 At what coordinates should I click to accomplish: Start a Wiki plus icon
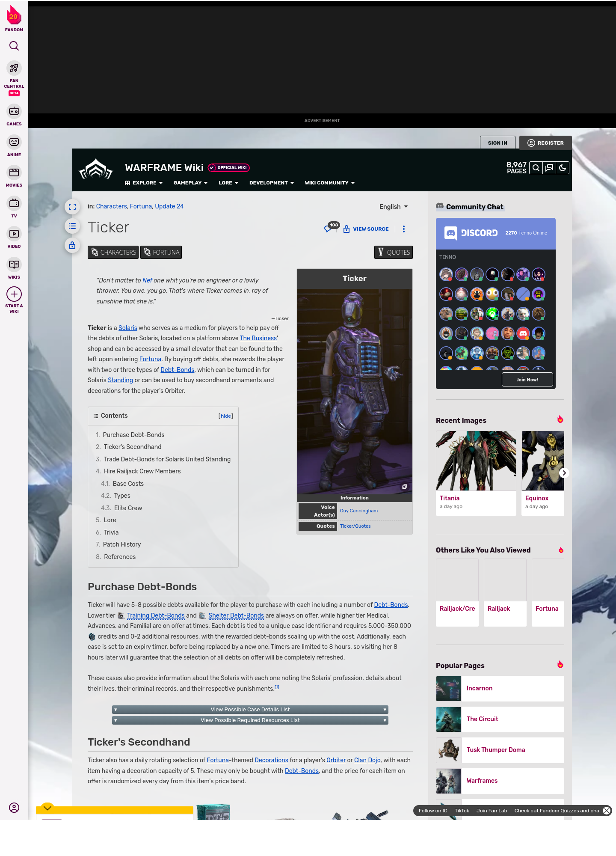14,294
